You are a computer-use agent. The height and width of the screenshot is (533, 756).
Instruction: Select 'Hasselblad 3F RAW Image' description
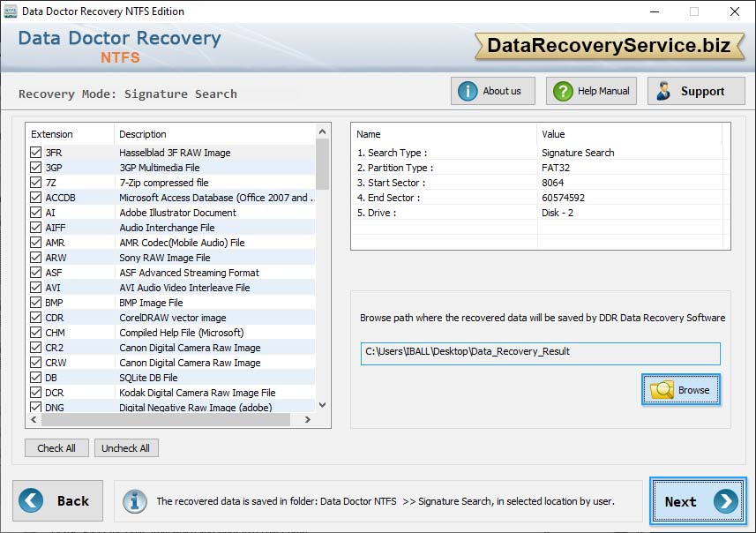175,153
